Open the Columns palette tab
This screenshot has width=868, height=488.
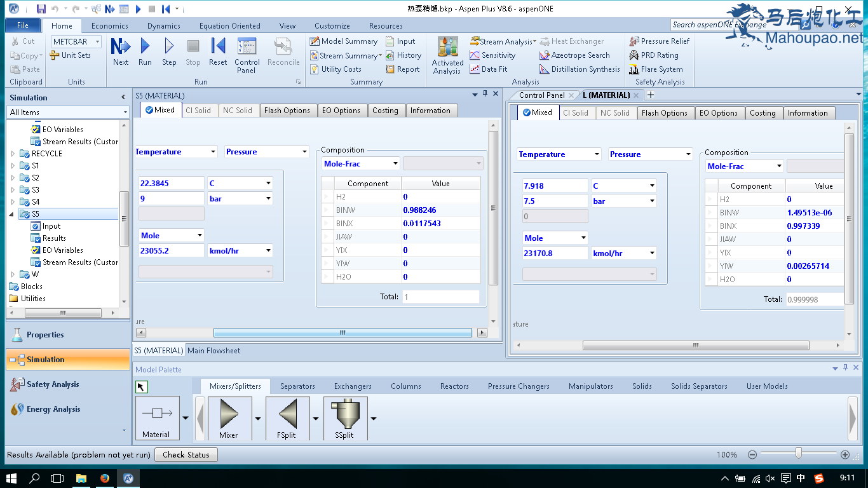pyautogui.click(x=406, y=386)
